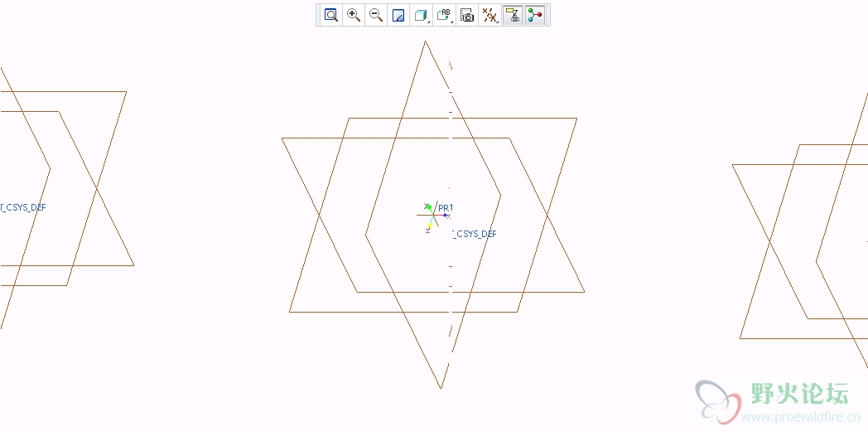Toggle Annotation Display on or off
868x432 pixels.
pyautogui.click(x=513, y=15)
